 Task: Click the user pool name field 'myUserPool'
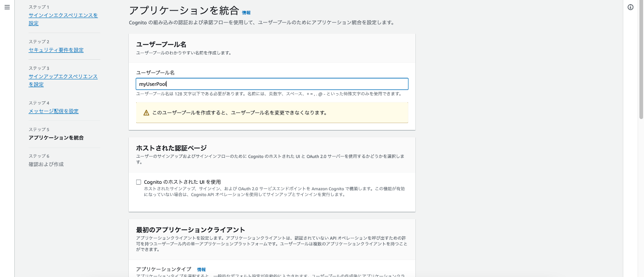click(x=272, y=84)
